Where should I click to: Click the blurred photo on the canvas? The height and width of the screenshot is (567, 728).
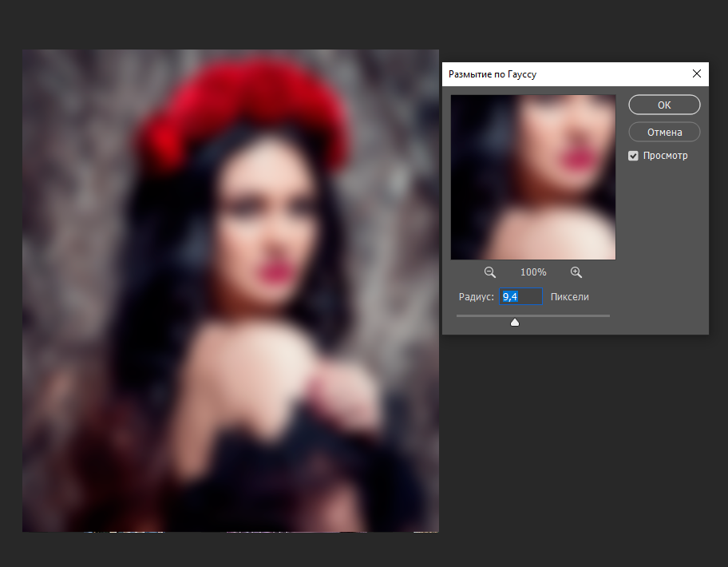pos(231,291)
